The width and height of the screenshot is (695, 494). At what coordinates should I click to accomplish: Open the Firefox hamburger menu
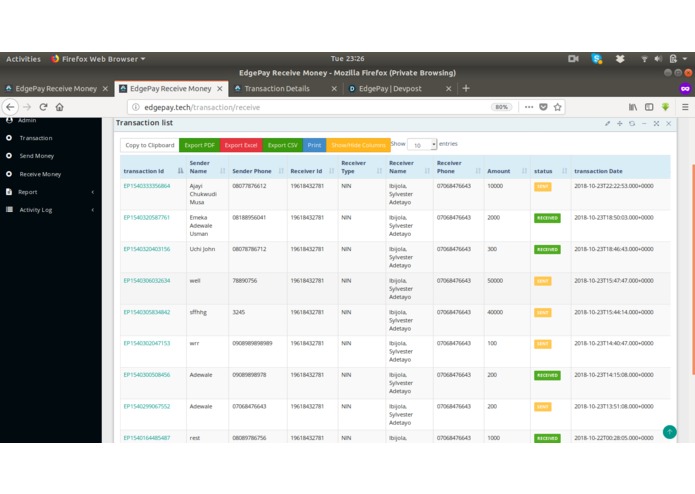tap(685, 107)
